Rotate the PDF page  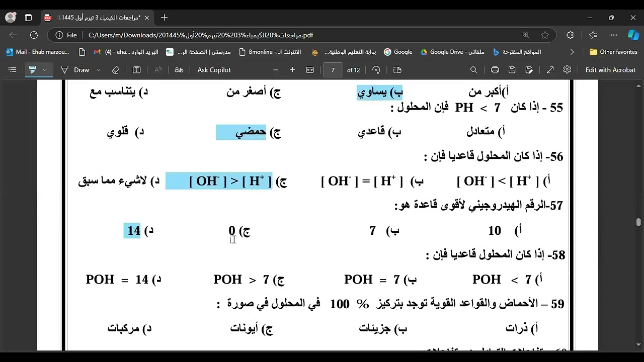(x=376, y=70)
